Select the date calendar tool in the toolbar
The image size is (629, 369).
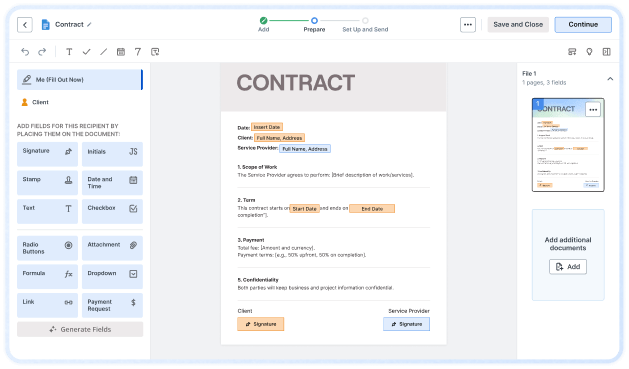[x=121, y=52]
